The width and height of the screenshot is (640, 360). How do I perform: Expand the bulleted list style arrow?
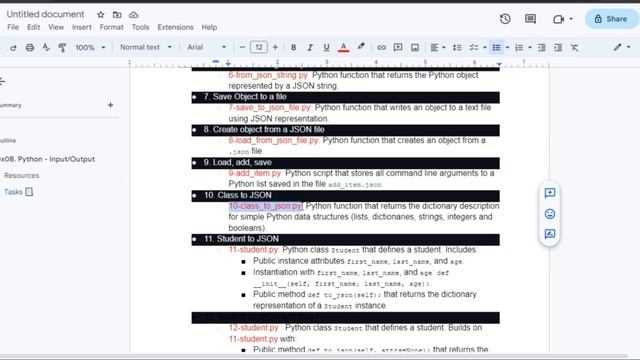tap(507, 47)
